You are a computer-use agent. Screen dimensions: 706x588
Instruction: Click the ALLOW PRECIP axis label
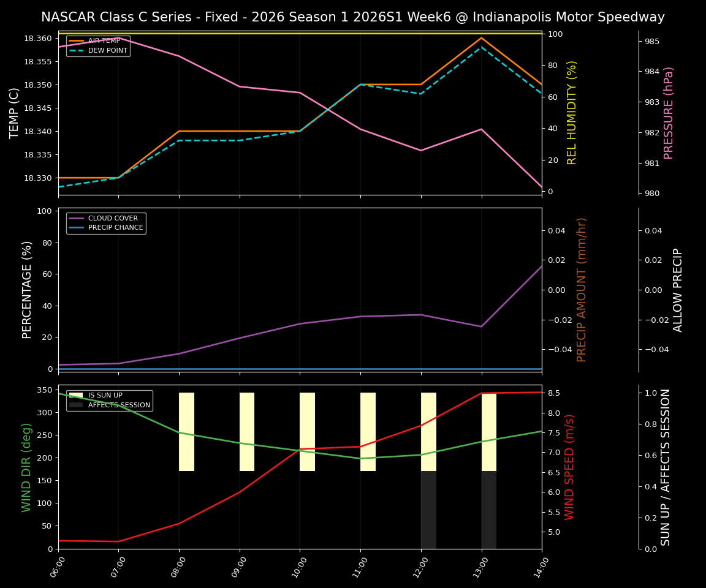678,288
